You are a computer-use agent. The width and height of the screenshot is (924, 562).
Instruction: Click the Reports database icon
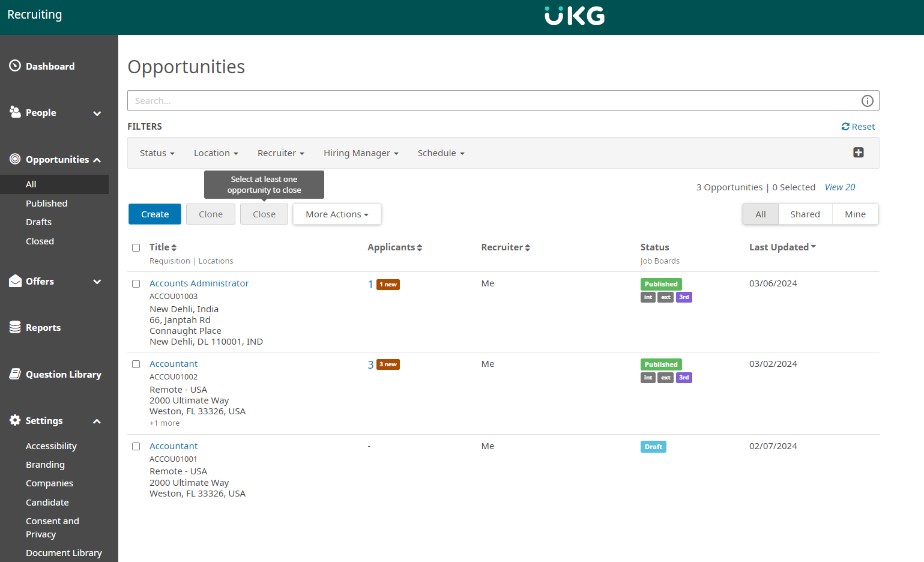click(15, 327)
